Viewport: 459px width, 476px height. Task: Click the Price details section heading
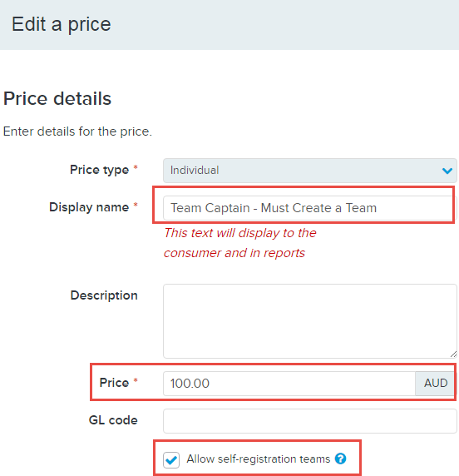pyautogui.click(x=57, y=99)
